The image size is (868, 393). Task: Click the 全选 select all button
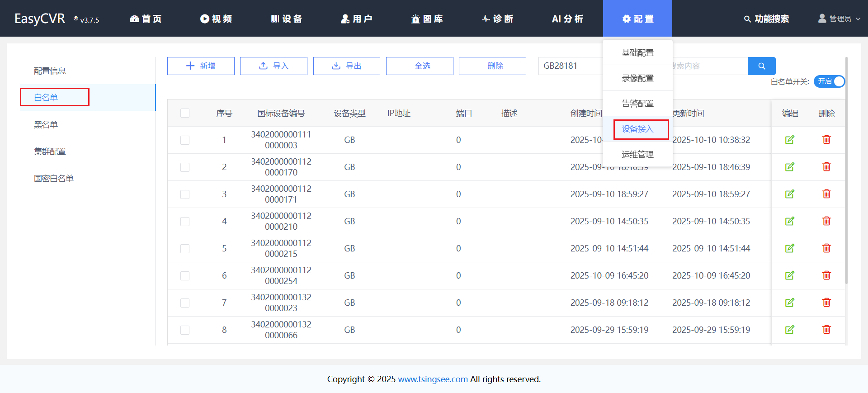point(420,66)
